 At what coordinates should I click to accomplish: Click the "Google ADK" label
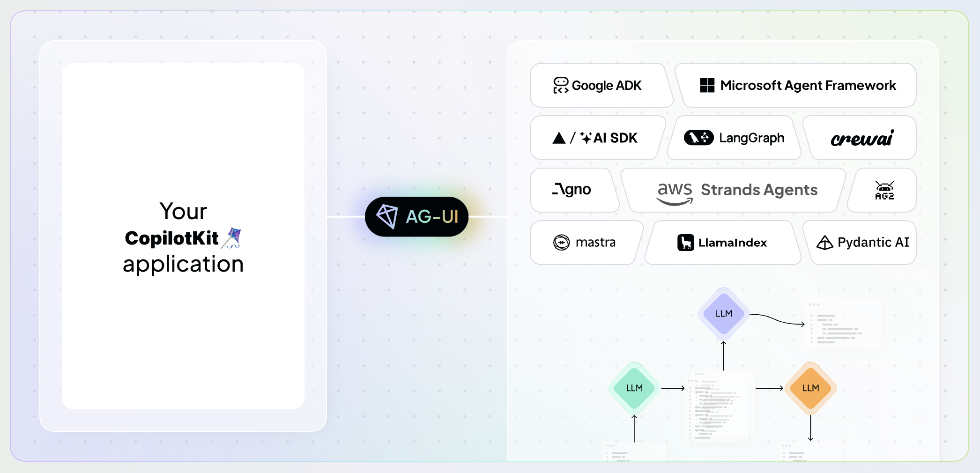(607, 86)
